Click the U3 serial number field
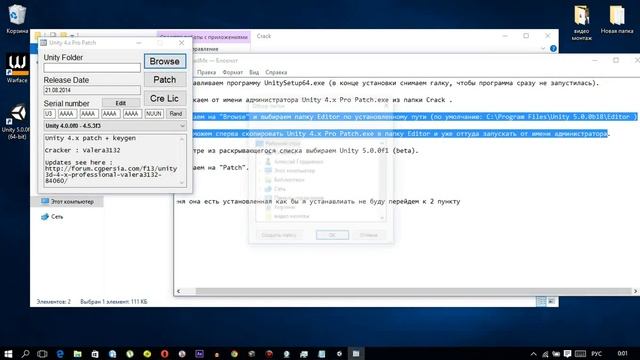Screen dimensions: 640x360 coord(49,113)
